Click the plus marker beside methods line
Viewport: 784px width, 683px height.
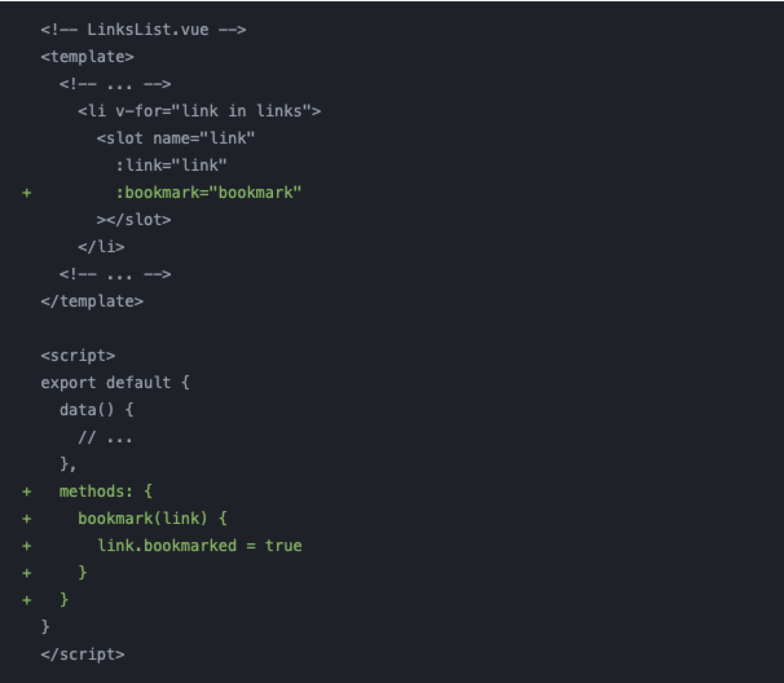(27, 492)
